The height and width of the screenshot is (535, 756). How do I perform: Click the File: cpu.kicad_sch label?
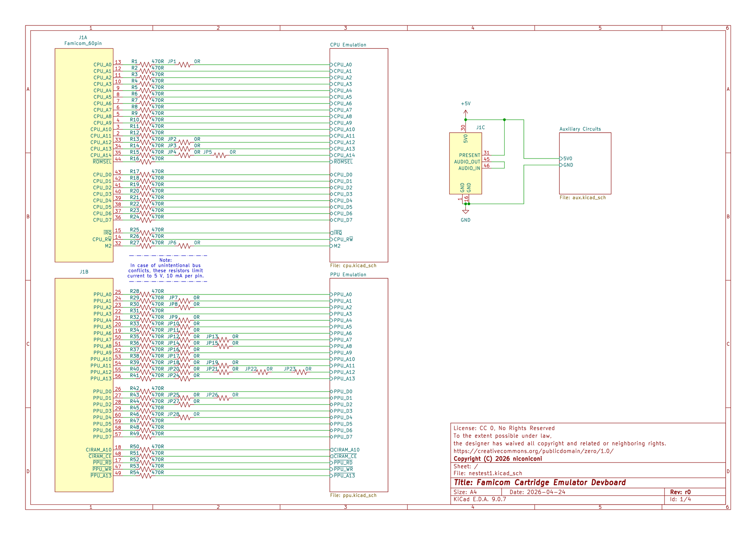[353, 265]
